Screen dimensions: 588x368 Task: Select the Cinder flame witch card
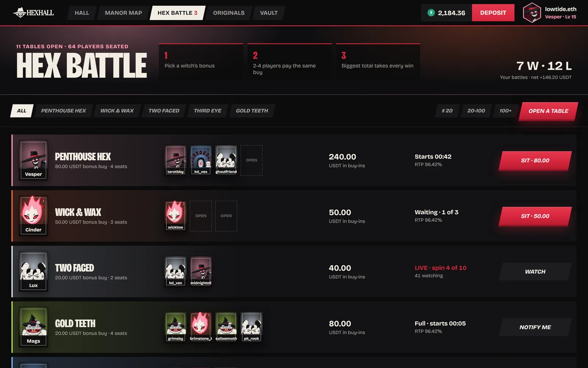33,216
